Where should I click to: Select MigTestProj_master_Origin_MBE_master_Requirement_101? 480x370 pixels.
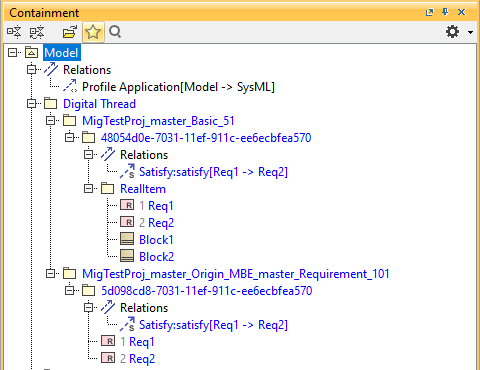point(236,274)
